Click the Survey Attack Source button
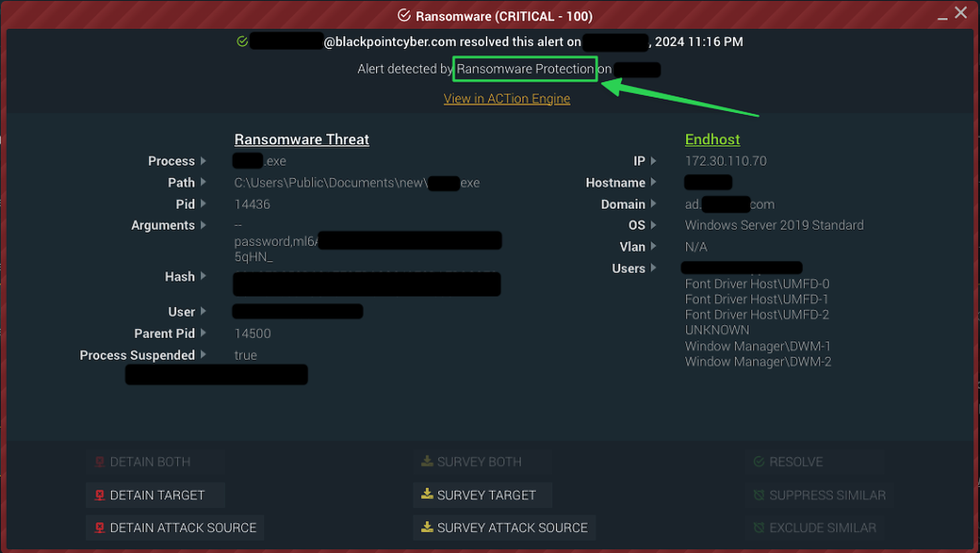Screen dimensions: 980x553 (504, 528)
